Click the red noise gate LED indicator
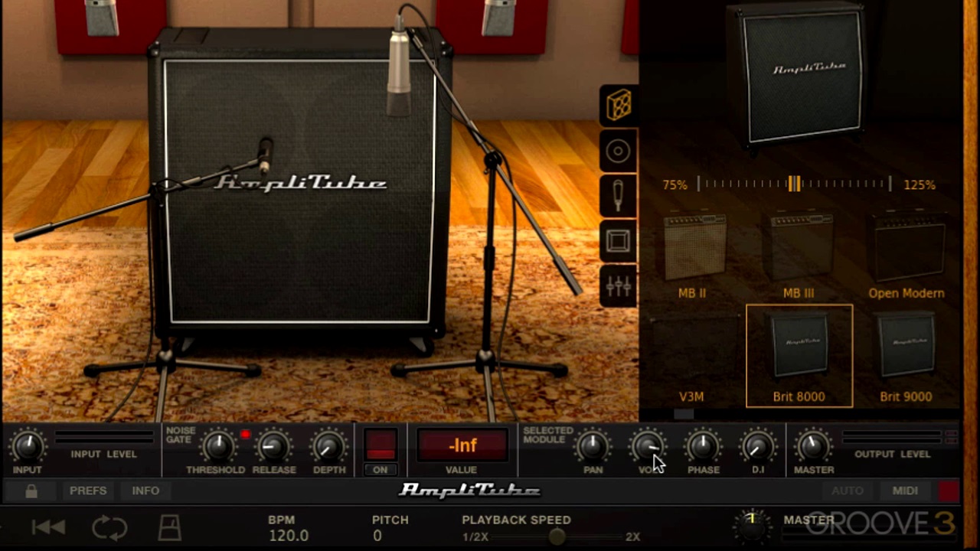This screenshot has width=980, height=551. (x=245, y=435)
